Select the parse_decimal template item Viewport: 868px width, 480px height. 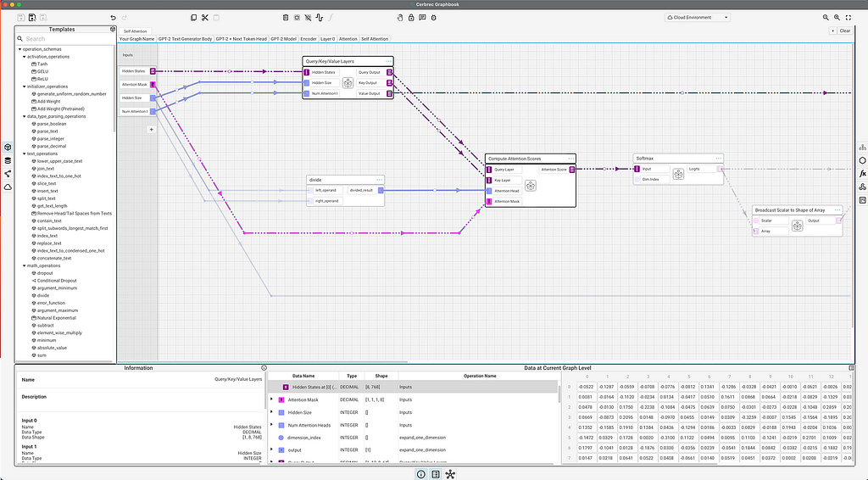pyautogui.click(x=52, y=146)
